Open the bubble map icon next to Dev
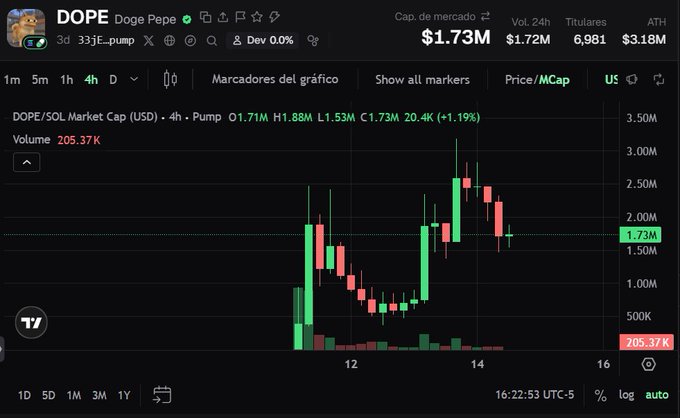680x418 pixels. click(x=313, y=40)
